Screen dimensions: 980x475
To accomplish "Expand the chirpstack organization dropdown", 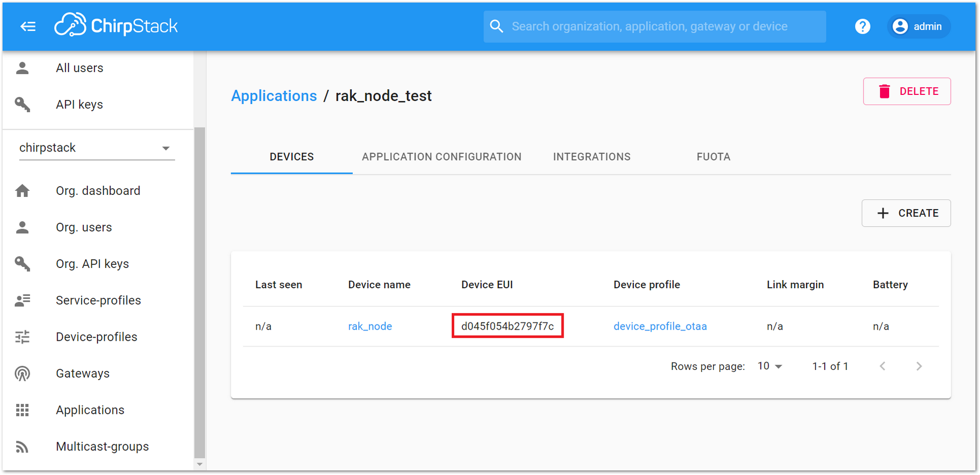I will tap(97, 148).
